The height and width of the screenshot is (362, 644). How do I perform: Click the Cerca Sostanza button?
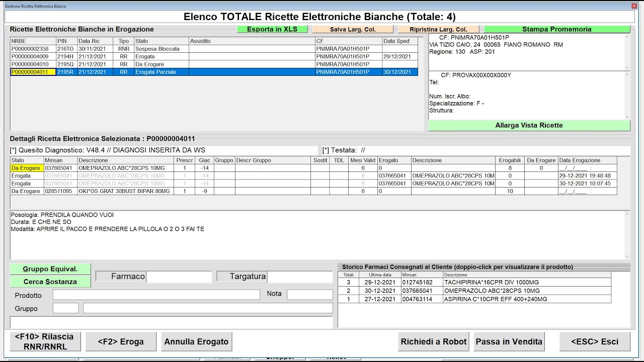click(x=50, y=282)
